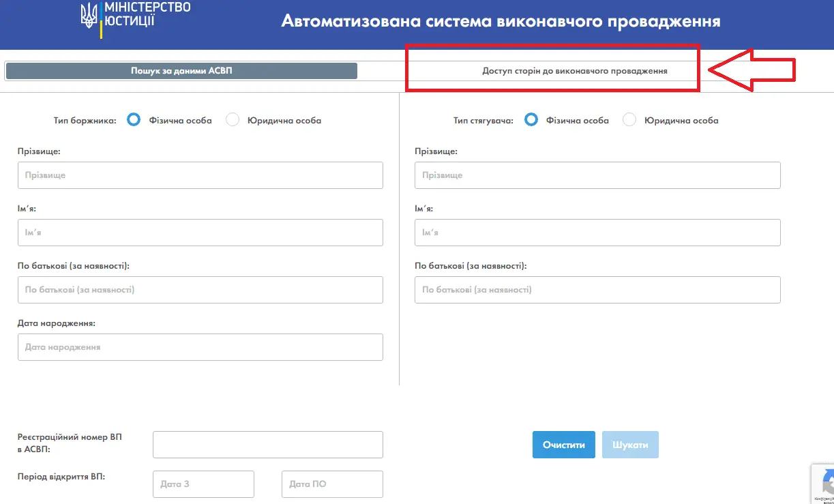Click the Ministry of Justice logo
The image size is (834, 504).
click(x=135, y=17)
